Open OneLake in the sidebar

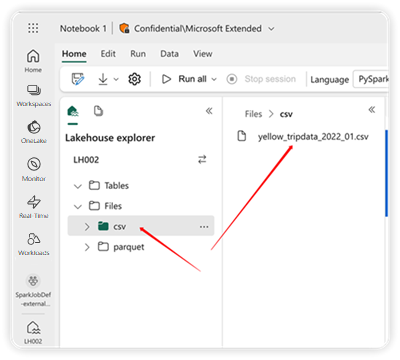click(34, 132)
